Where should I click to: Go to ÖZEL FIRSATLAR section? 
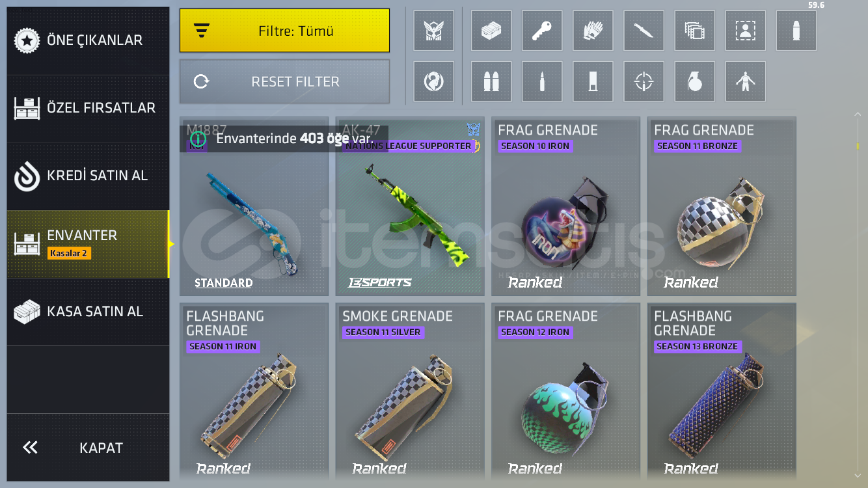(88, 108)
